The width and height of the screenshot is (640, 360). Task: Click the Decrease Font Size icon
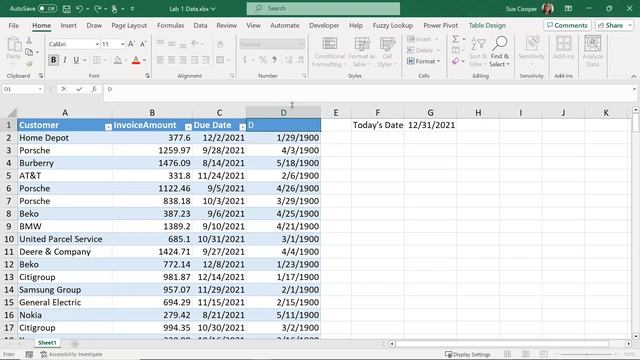tap(143, 44)
